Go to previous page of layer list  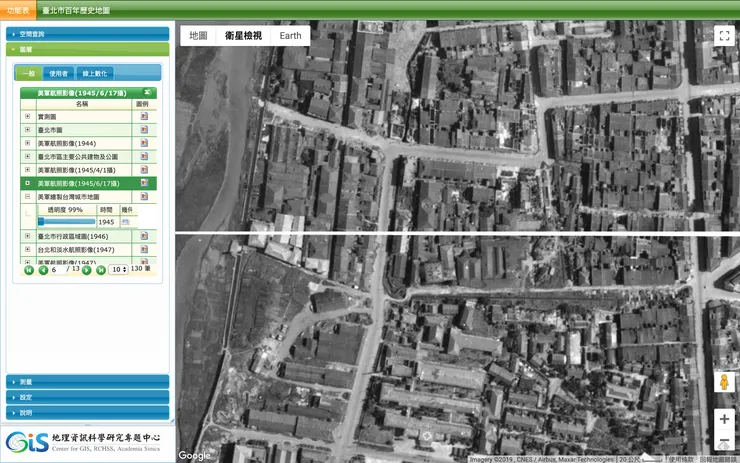[x=43, y=270]
